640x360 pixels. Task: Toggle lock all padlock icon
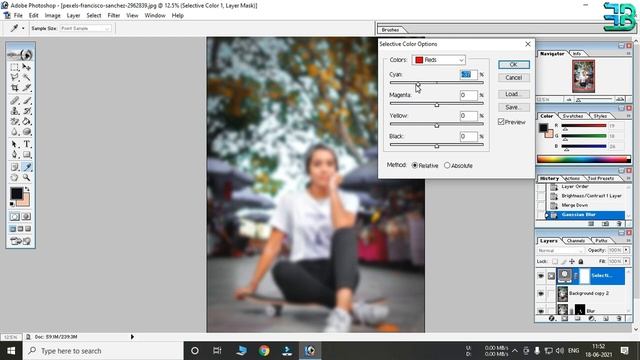click(x=580, y=261)
